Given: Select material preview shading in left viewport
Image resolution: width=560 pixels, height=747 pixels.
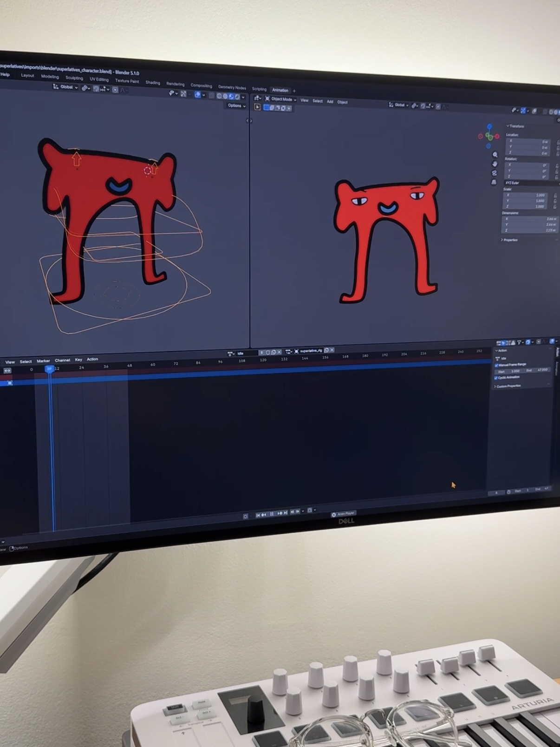Looking at the screenshot, I should point(231,97).
